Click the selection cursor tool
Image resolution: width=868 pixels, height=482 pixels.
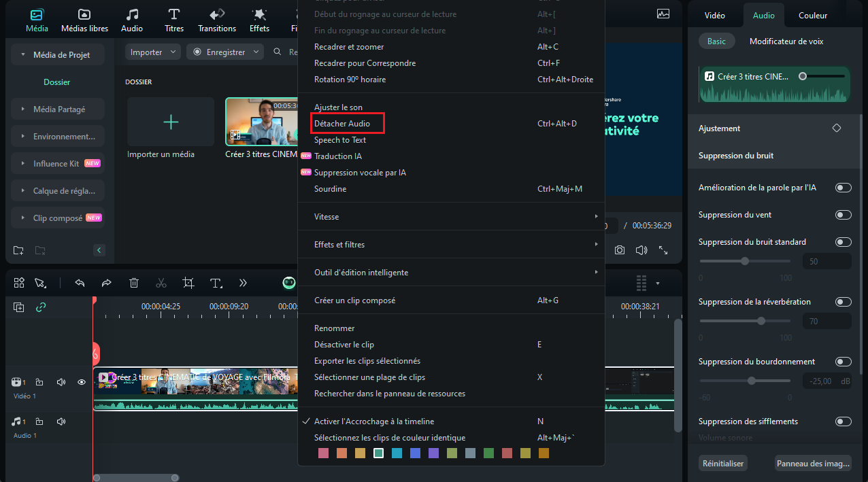40,283
